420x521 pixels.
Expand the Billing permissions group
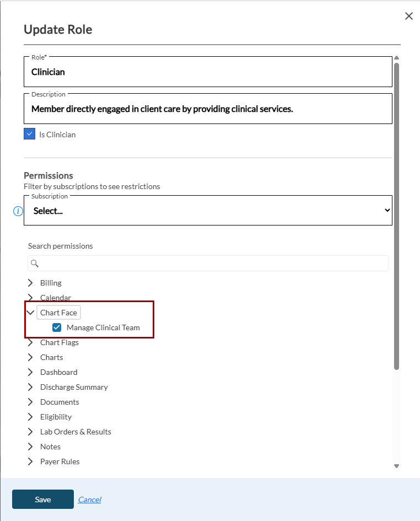[x=30, y=283]
